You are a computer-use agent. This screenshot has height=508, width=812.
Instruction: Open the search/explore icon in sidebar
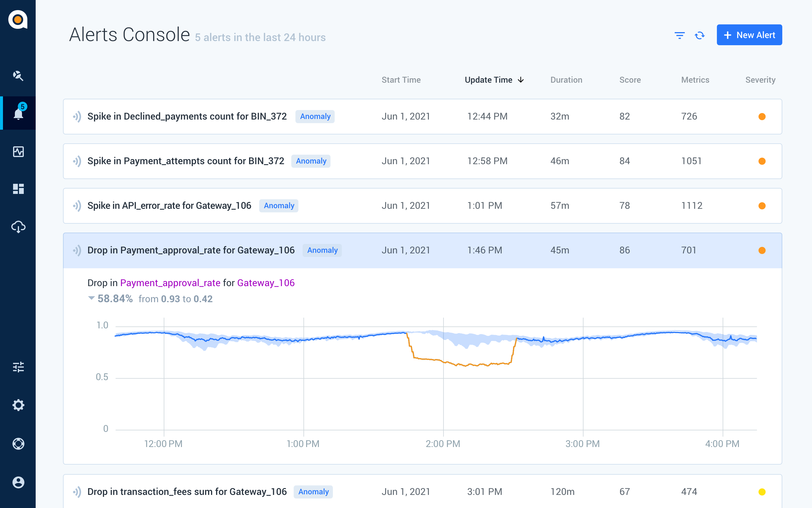tap(18, 76)
